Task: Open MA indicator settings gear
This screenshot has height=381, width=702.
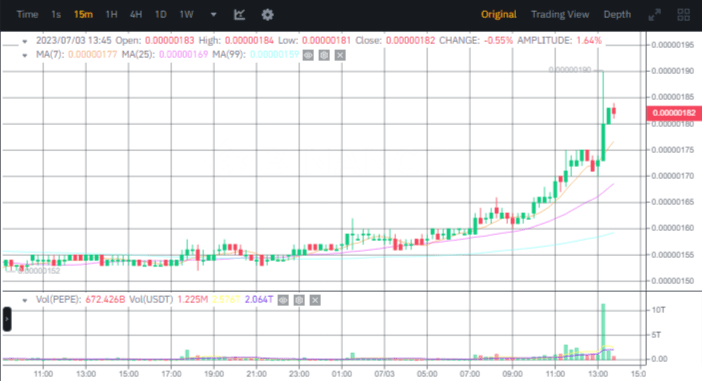Action: tap(324, 55)
